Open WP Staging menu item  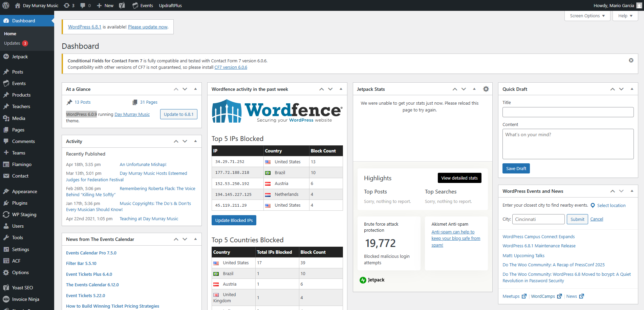click(27, 214)
